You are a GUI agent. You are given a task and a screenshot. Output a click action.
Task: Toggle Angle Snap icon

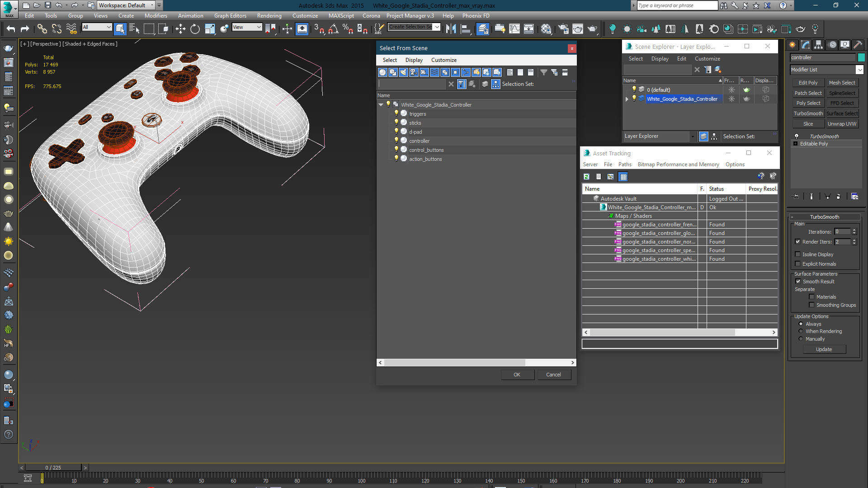(x=333, y=29)
